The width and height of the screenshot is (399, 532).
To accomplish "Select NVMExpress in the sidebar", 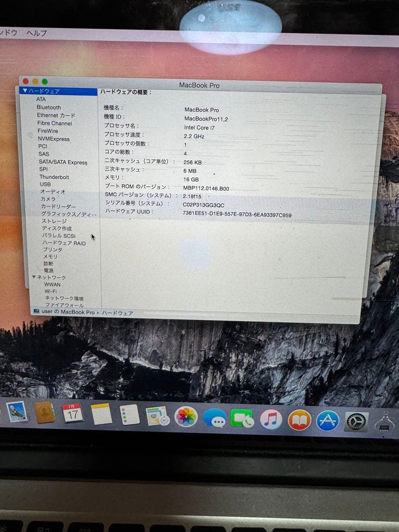I will [54, 139].
